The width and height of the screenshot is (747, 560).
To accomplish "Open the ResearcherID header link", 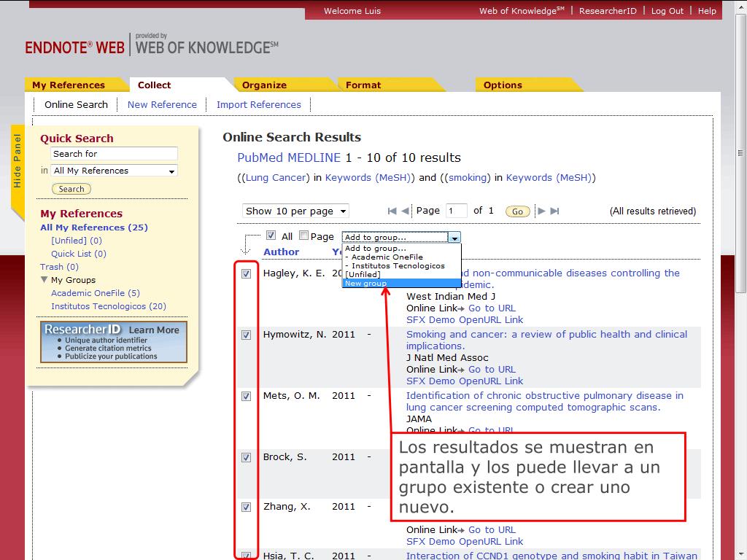I will [608, 11].
